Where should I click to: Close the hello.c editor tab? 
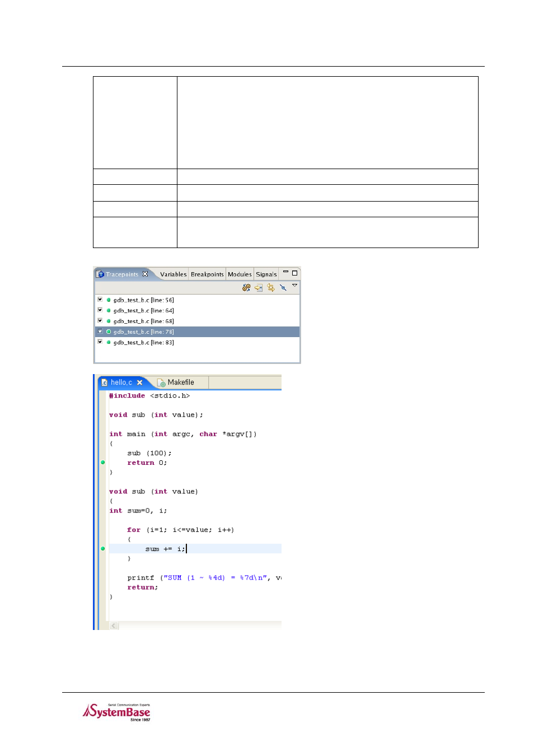(140, 382)
